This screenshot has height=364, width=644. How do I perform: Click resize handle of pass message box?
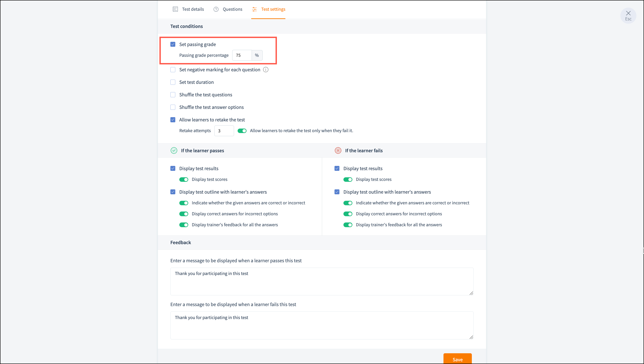tap(471, 293)
